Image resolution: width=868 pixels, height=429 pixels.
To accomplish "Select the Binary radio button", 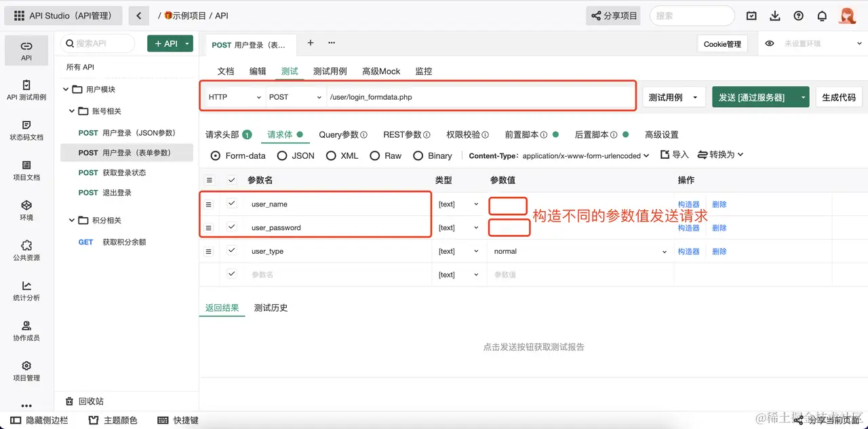I will coord(418,155).
